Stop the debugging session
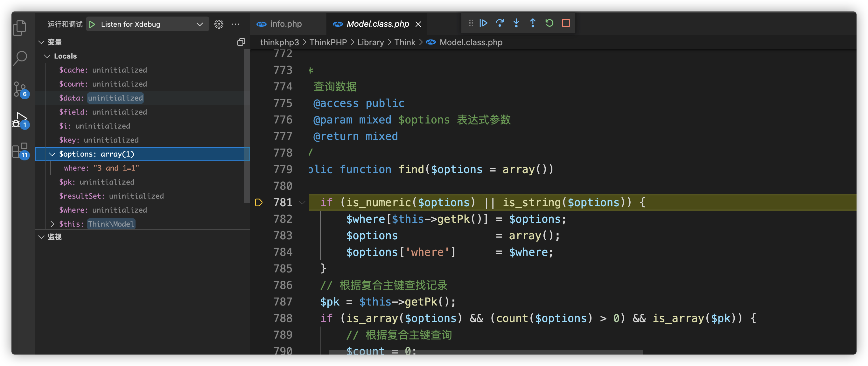 [x=566, y=23]
